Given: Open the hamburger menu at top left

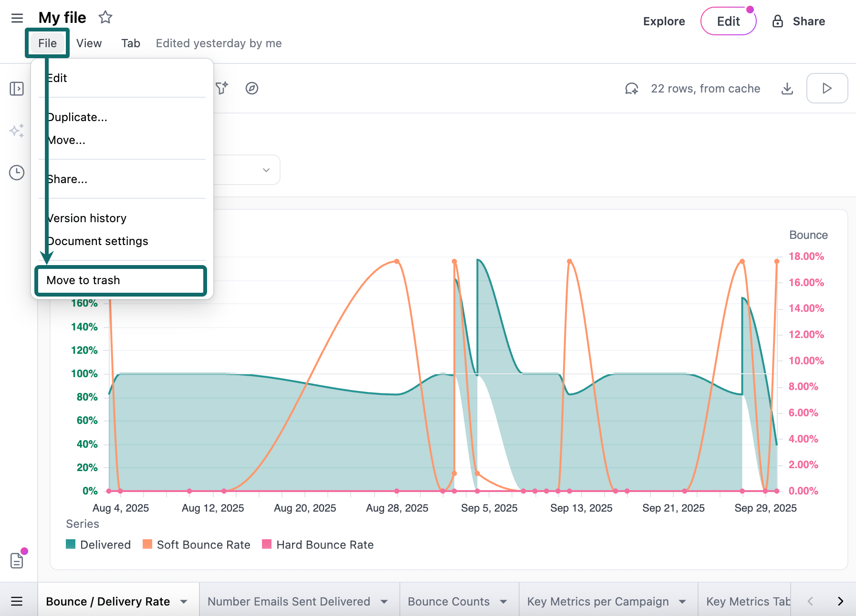Looking at the screenshot, I should coord(17,18).
